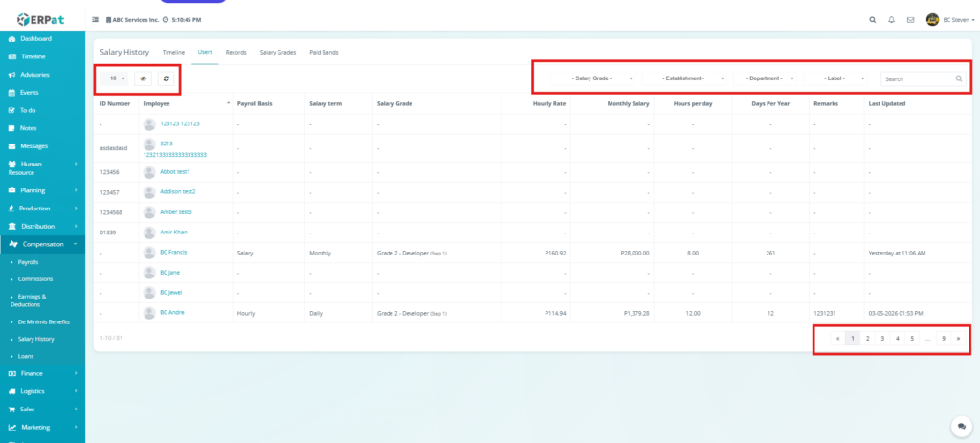
Task: Click the next page arrow in pagination
Action: click(x=958, y=339)
